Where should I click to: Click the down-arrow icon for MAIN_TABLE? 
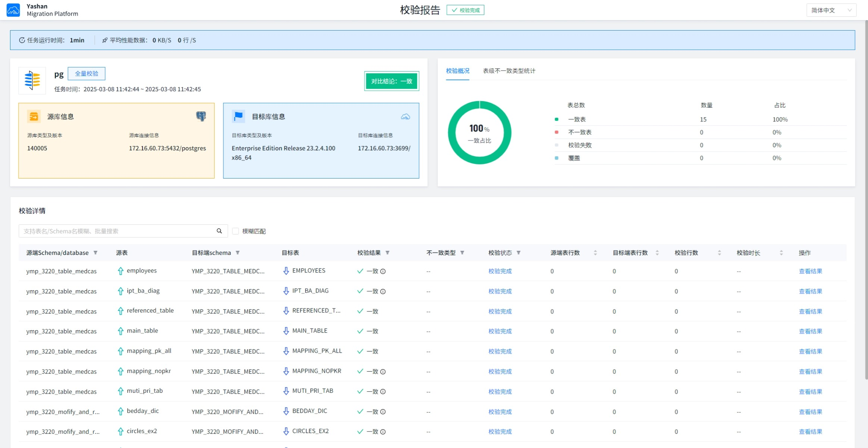286,331
